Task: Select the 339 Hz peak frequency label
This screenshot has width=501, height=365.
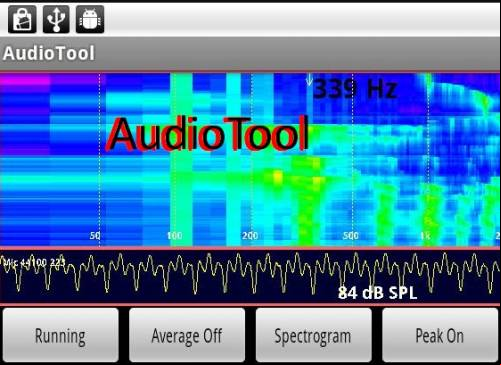Action: click(355, 89)
